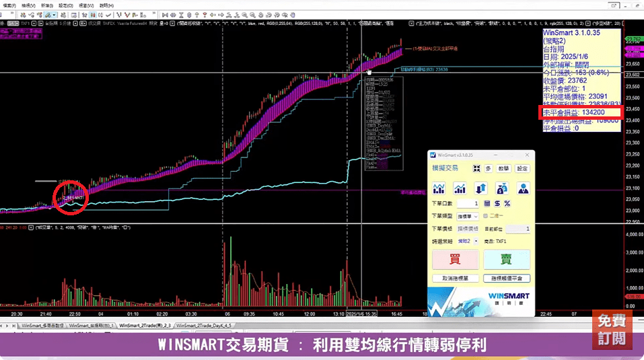
Task: Click the 取消掛單 cancel orders button
Action: coord(455,279)
